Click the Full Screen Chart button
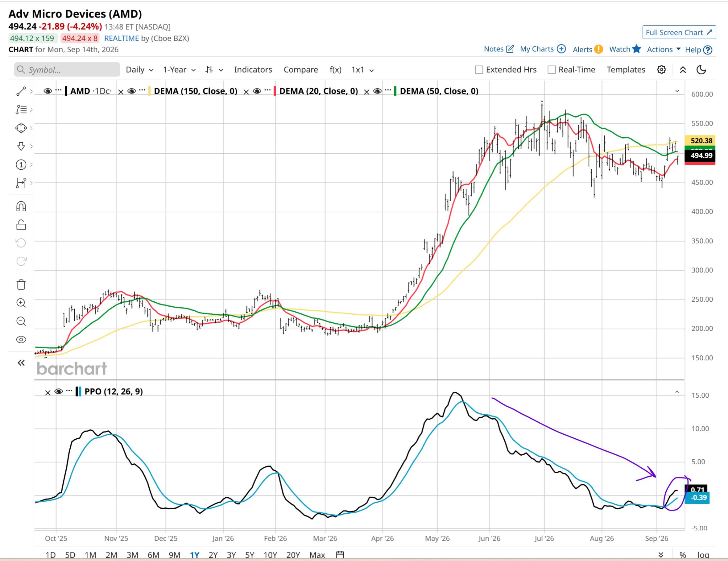 [x=679, y=32]
